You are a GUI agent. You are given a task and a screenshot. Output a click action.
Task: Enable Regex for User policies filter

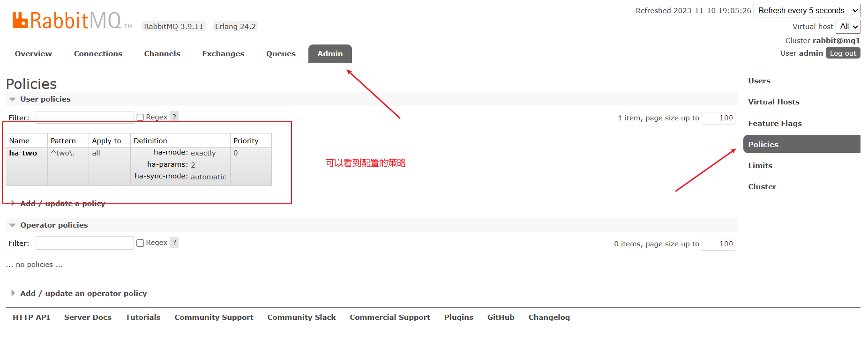point(140,117)
